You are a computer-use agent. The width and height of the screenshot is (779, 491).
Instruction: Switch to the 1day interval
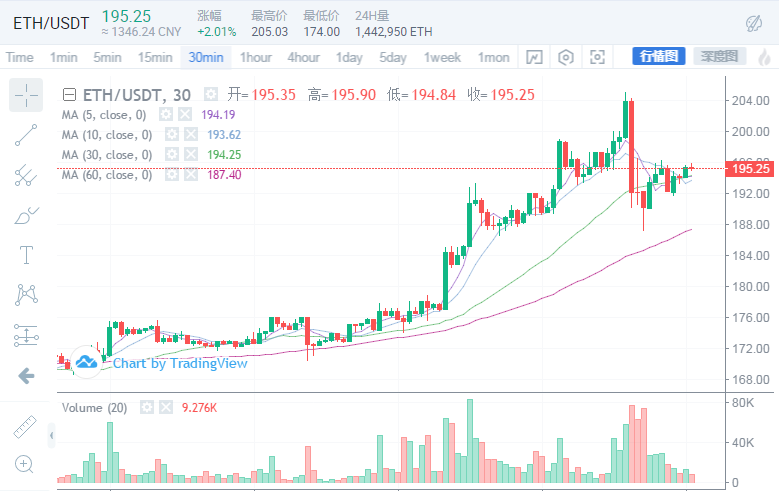(x=349, y=57)
